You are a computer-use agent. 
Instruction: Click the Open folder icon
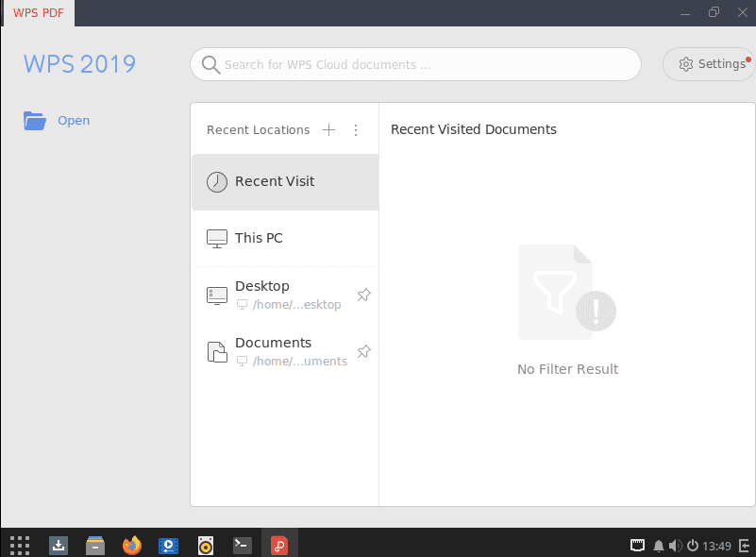click(35, 121)
